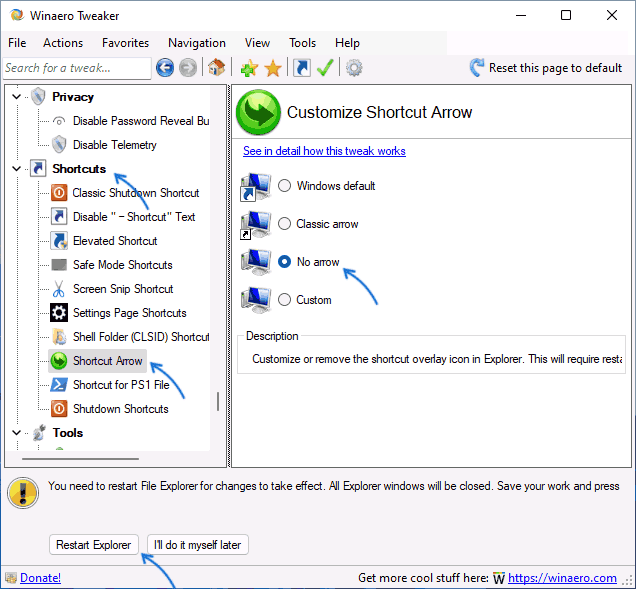Click the tree panel horizontal scrollbar
636x589 pixels.
coord(80,459)
